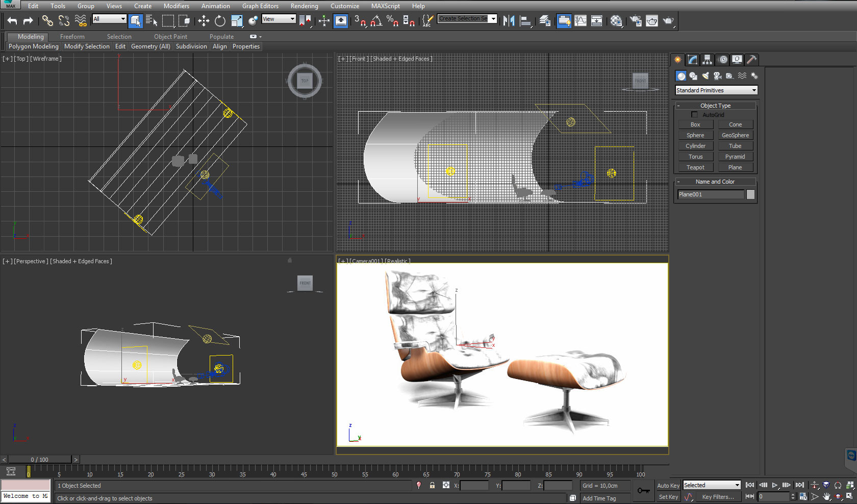Toggle the Spinner Snap button
This screenshot has height=504, width=857.
pos(409,21)
